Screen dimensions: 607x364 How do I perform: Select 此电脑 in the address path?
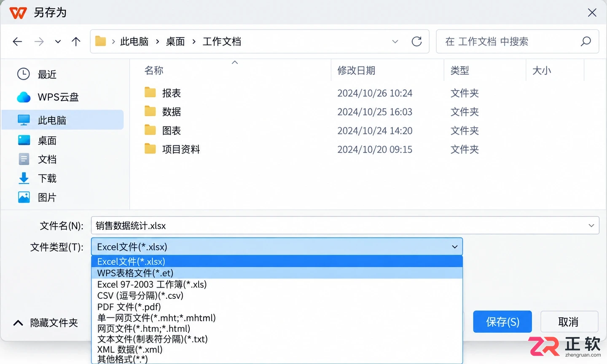[134, 41]
